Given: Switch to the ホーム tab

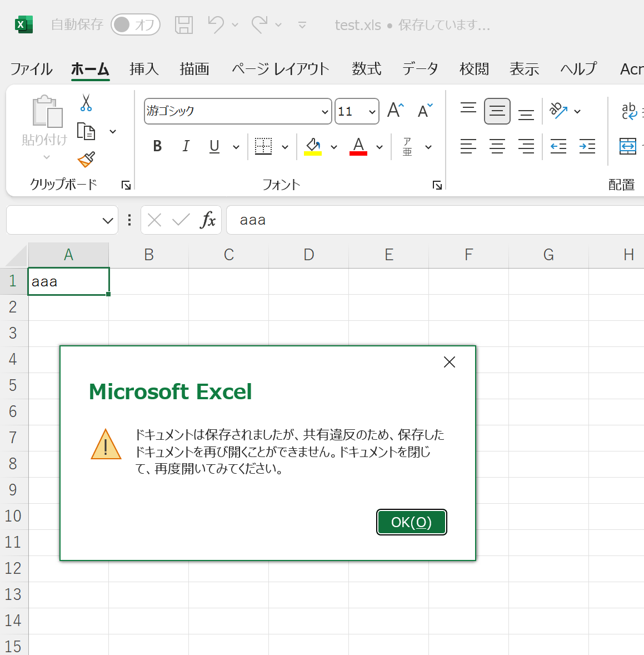Looking at the screenshot, I should [x=90, y=69].
